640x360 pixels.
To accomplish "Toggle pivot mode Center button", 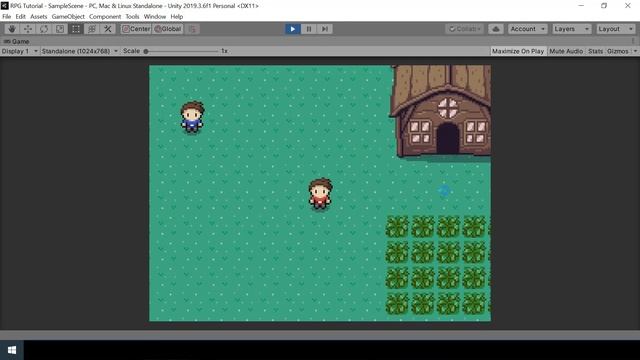I will 136,29.
